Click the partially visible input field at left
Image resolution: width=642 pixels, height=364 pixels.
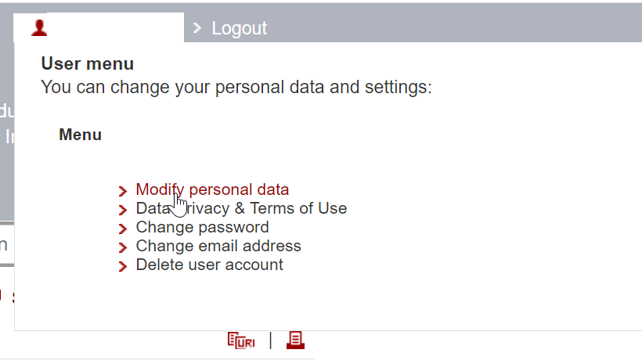6,244
